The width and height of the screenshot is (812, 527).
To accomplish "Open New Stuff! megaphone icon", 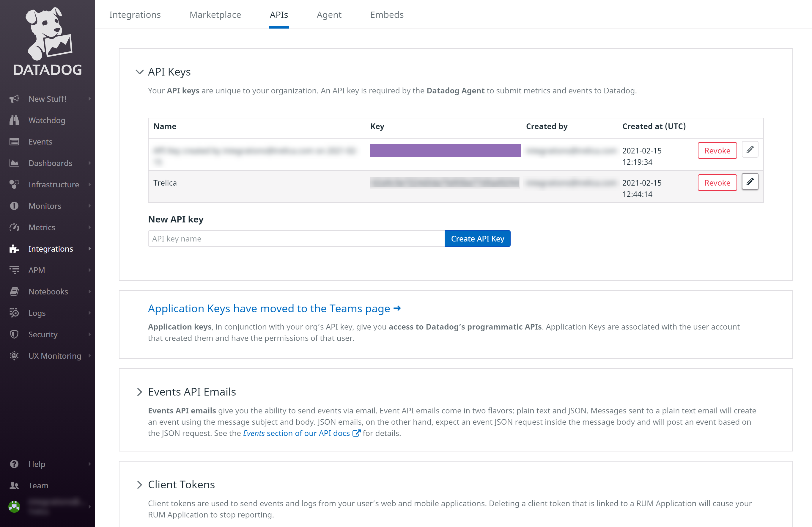I will (14, 99).
